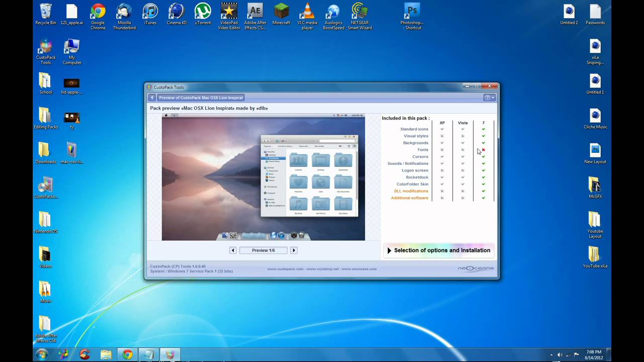The width and height of the screenshot is (644, 362).
Task: Select the Recycle Bin desktop icon
Action: click(x=46, y=15)
